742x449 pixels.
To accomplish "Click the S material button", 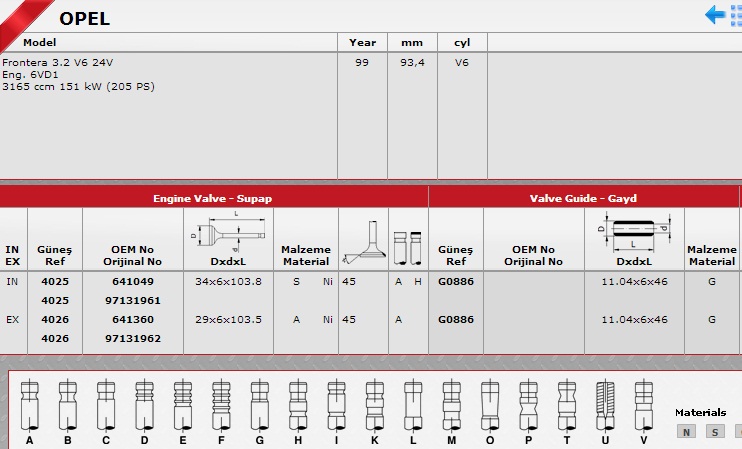I will point(715,432).
